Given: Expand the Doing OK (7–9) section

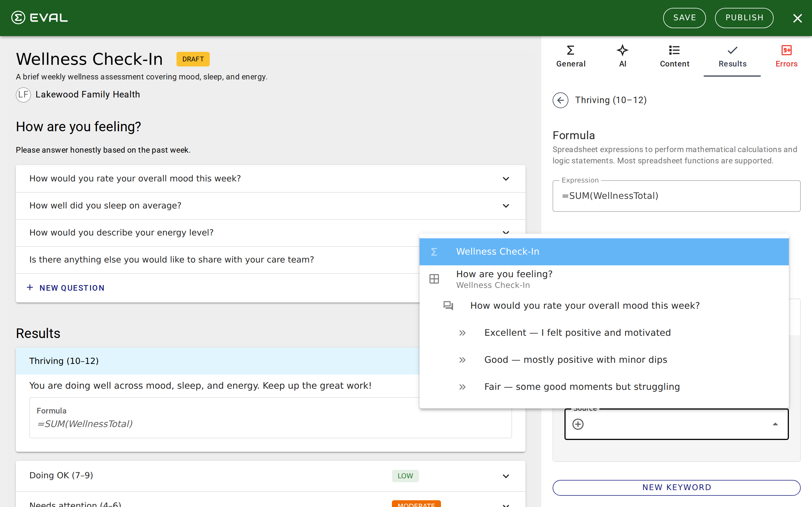Looking at the screenshot, I should (x=506, y=476).
